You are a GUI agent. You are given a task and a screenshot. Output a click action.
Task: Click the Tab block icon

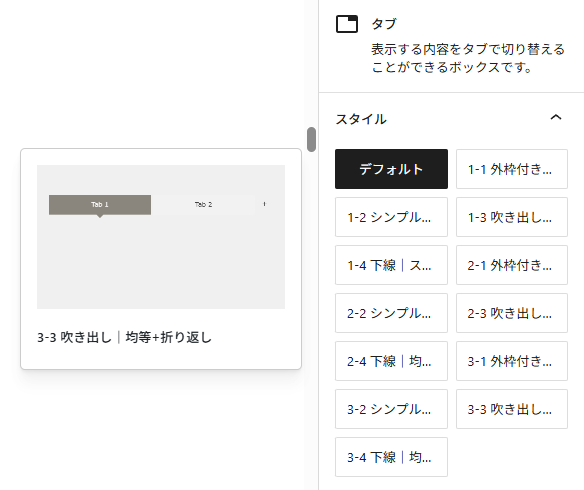click(x=347, y=24)
